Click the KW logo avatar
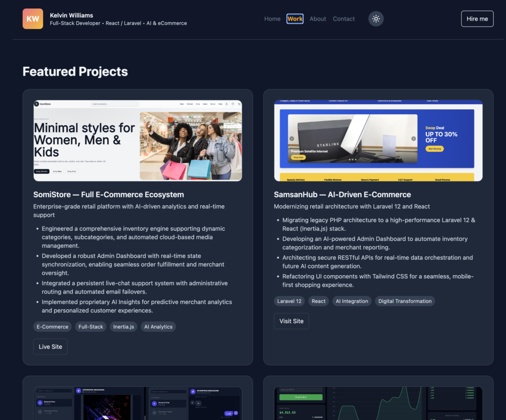This screenshot has width=506, height=420. [33, 19]
